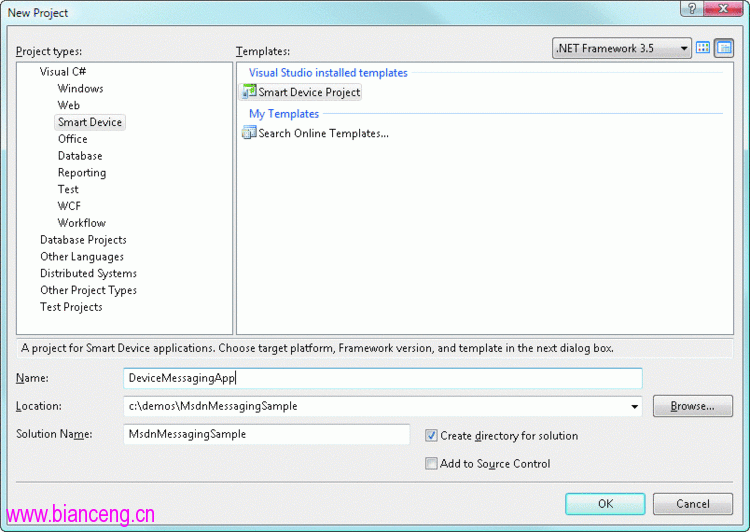Image resolution: width=750 pixels, height=532 pixels.
Task: Select Windows under Visual C#
Action: [x=80, y=89]
